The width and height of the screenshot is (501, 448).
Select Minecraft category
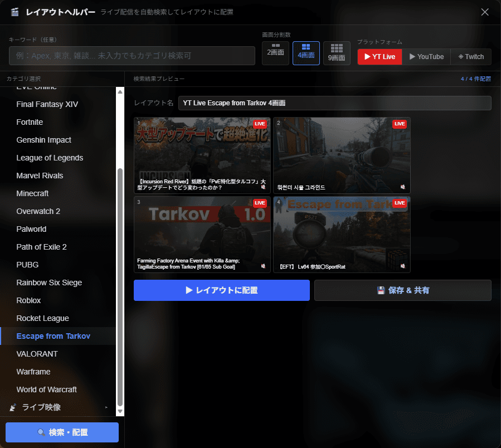click(58, 194)
